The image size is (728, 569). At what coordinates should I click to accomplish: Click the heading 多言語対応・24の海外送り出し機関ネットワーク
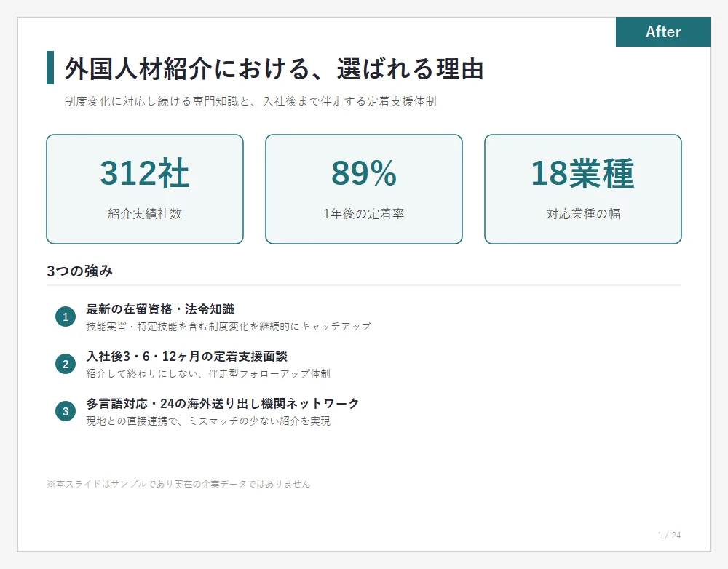[222, 404]
